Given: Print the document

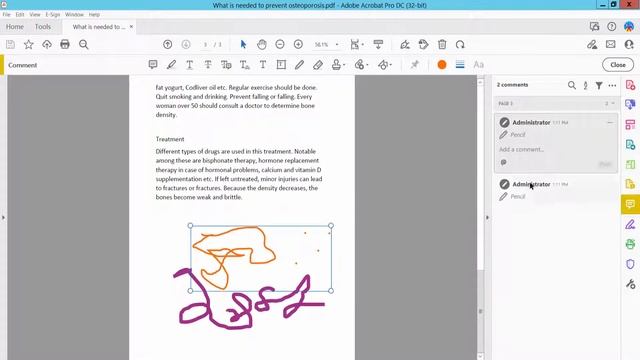Looking at the screenshot, I should pyautogui.click(x=65, y=44).
